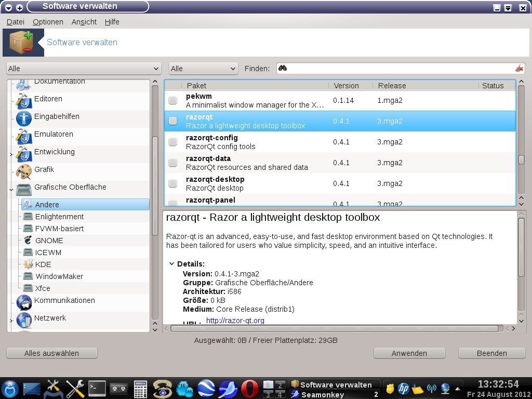Click the Anwenden button

[409, 353]
